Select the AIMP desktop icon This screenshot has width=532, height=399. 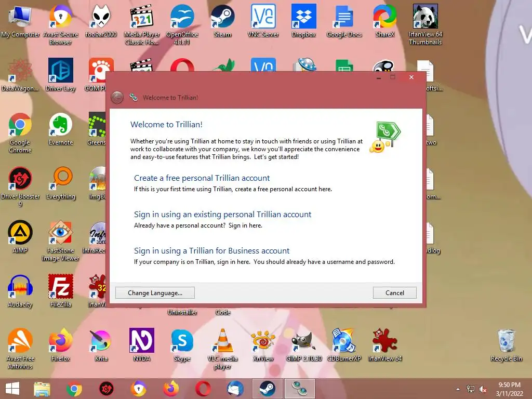[20, 237]
